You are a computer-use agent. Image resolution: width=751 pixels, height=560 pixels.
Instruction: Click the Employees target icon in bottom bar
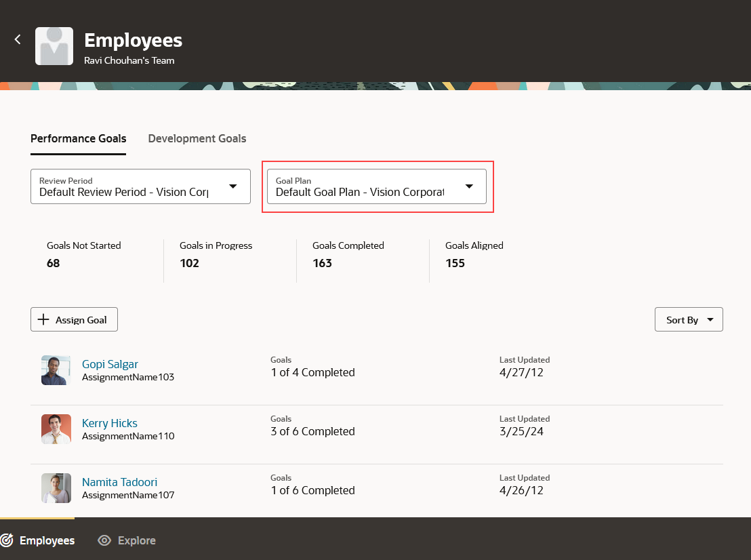pyautogui.click(x=7, y=540)
